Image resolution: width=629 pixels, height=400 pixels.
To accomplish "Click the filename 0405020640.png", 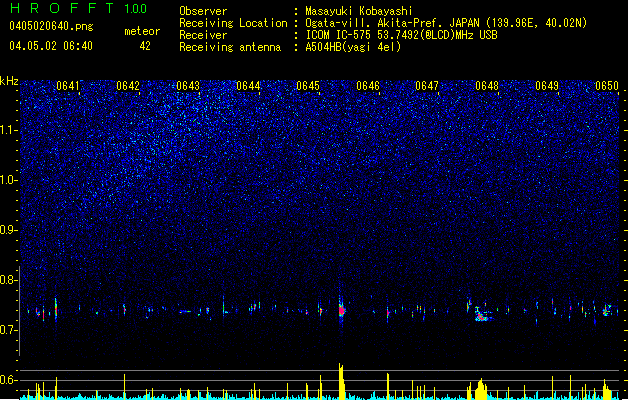I will click(x=51, y=26).
